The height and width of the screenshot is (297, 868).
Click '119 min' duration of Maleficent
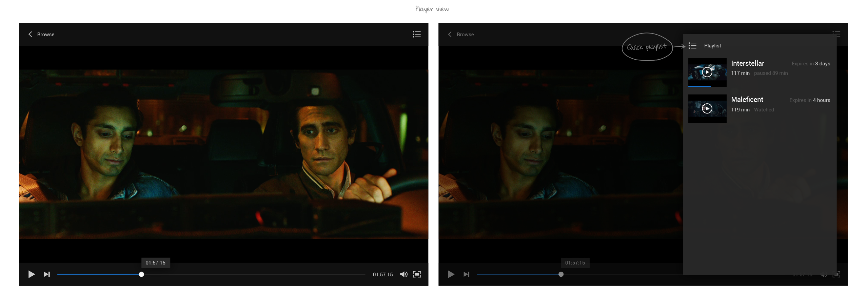[x=740, y=110]
